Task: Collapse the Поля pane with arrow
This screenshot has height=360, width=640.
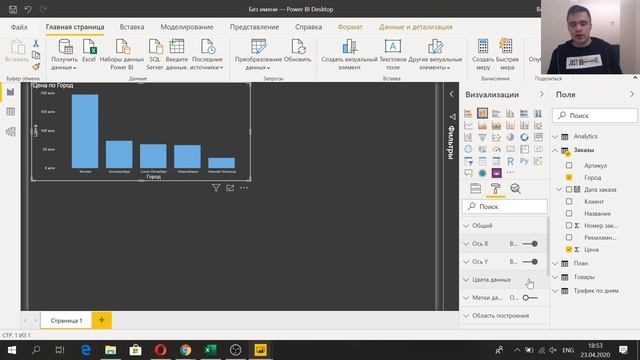Action: pos(632,94)
